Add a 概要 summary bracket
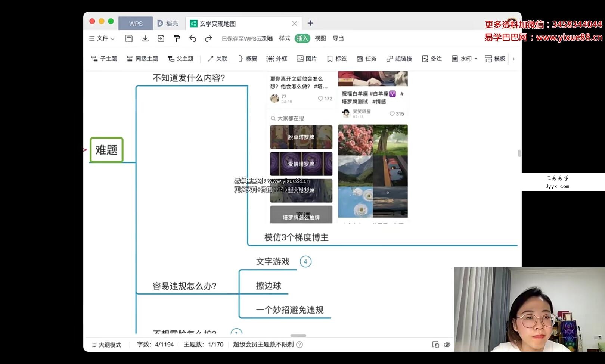 click(x=248, y=59)
